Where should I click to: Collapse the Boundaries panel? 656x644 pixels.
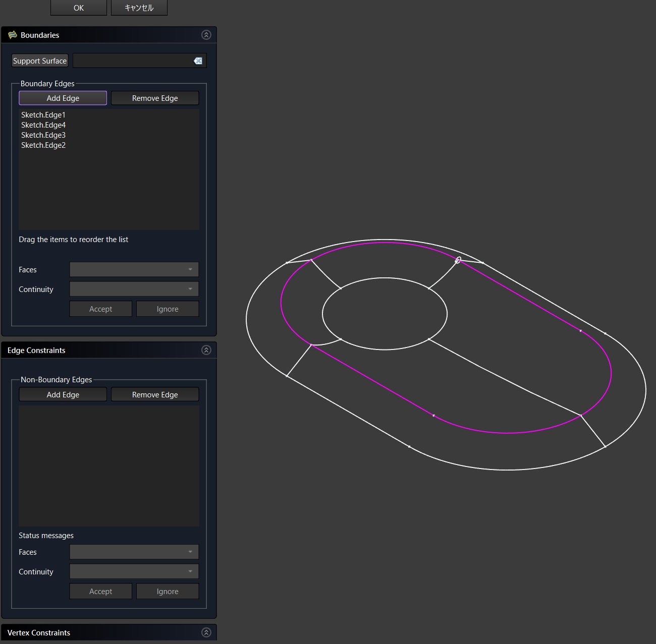206,35
